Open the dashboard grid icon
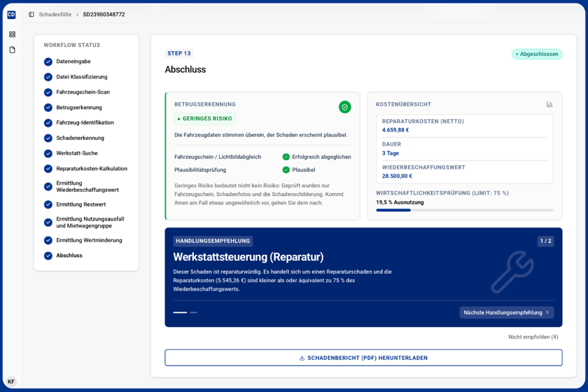Screen dimensions: 588x392 pyautogui.click(x=12, y=34)
